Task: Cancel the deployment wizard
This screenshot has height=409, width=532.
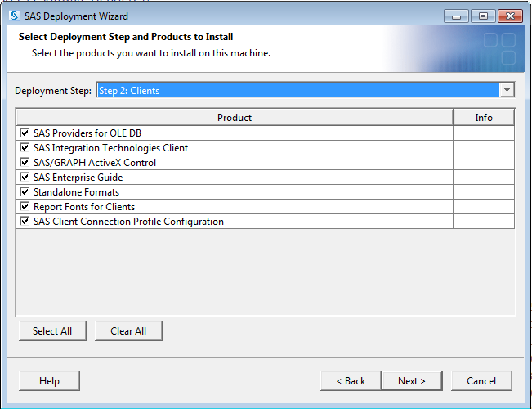Action: coord(481,381)
